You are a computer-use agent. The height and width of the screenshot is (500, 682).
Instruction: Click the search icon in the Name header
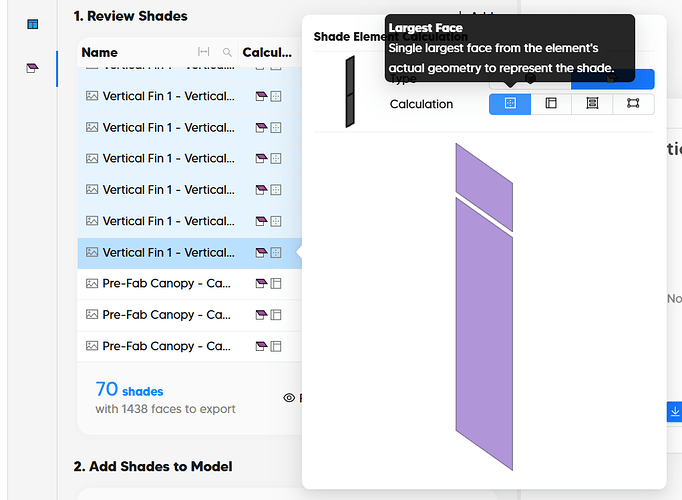[x=227, y=53]
